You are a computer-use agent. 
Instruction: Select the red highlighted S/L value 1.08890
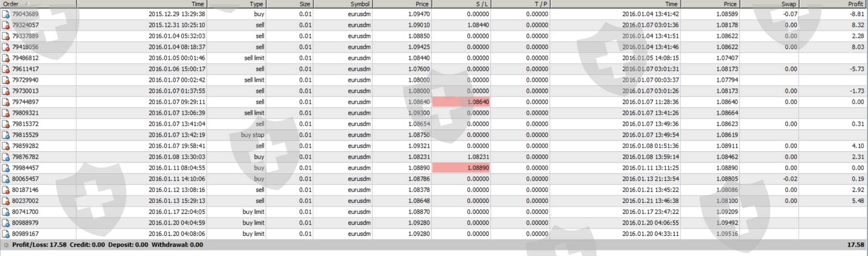(461, 168)
